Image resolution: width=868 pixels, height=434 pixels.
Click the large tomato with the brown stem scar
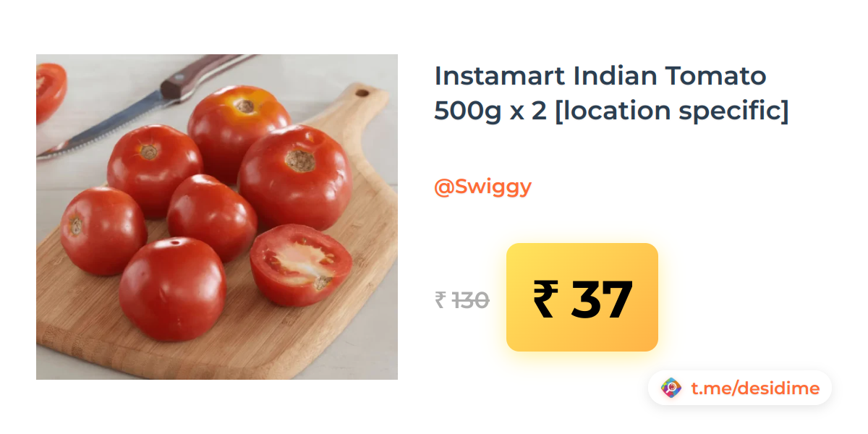coord(295,179)
